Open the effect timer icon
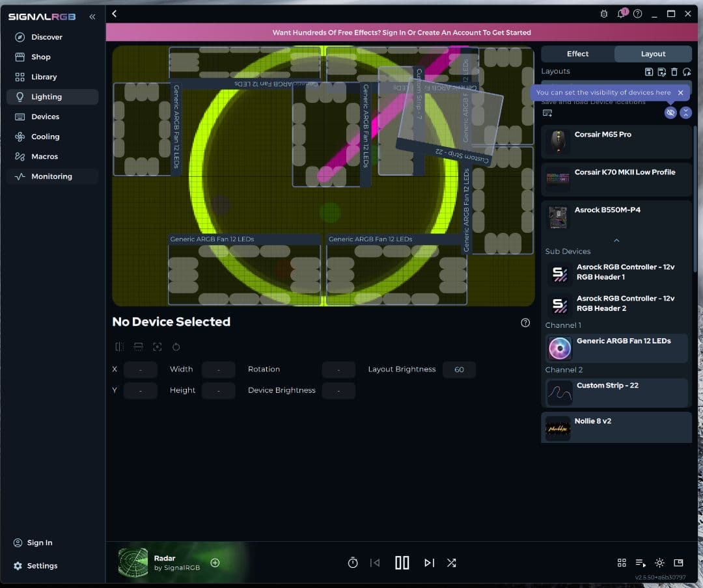This screenshot has height=588, width=703. 353,563
